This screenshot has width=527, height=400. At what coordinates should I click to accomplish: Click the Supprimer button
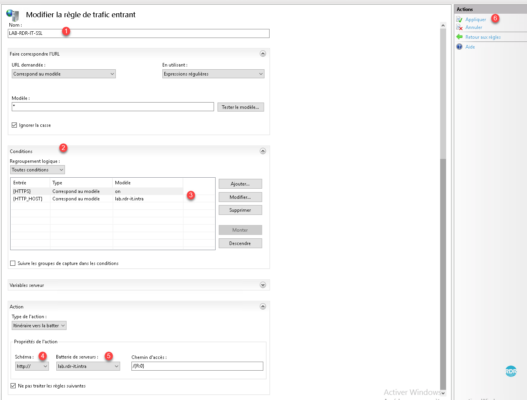tap(240, 210)
